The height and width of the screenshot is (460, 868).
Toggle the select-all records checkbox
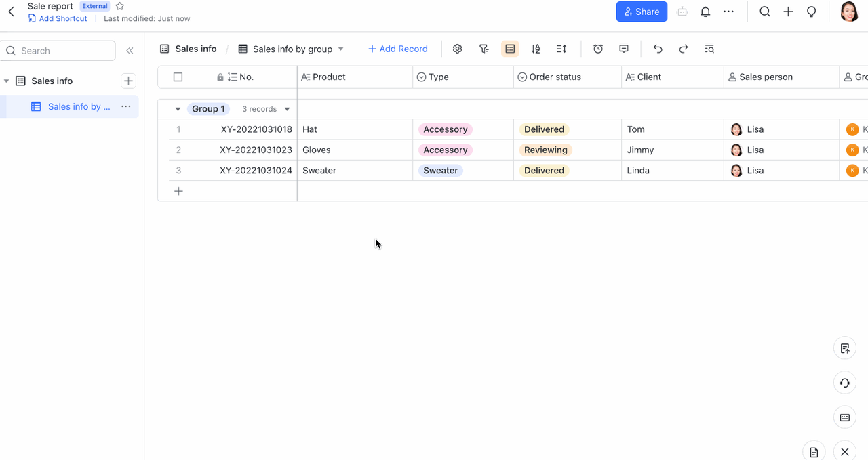coord(178,77)
